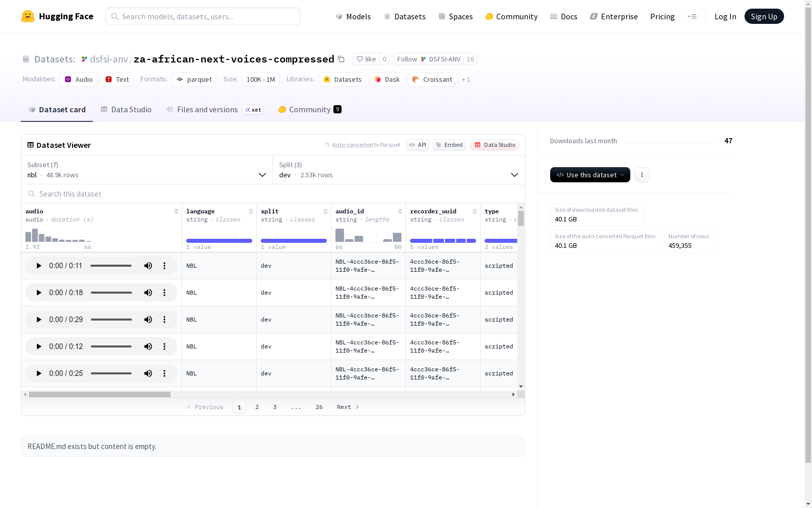Show the +1 more libraries

(x=466, y=80)
